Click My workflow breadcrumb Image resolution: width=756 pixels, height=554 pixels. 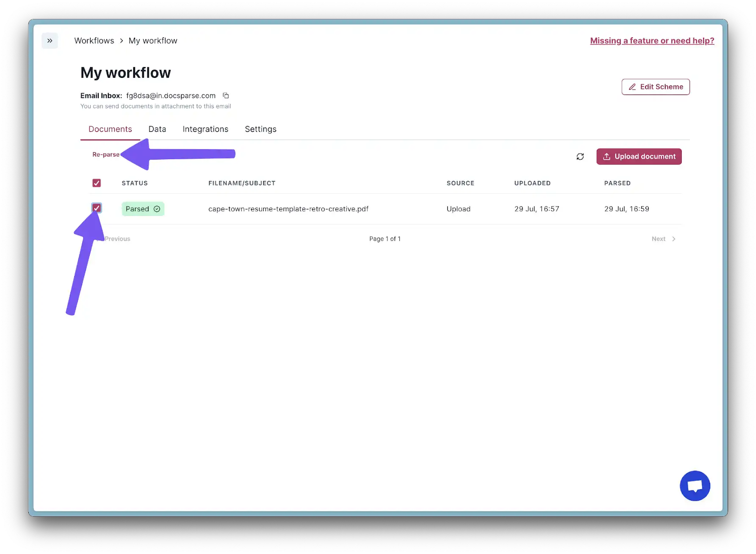coord(153,41)
